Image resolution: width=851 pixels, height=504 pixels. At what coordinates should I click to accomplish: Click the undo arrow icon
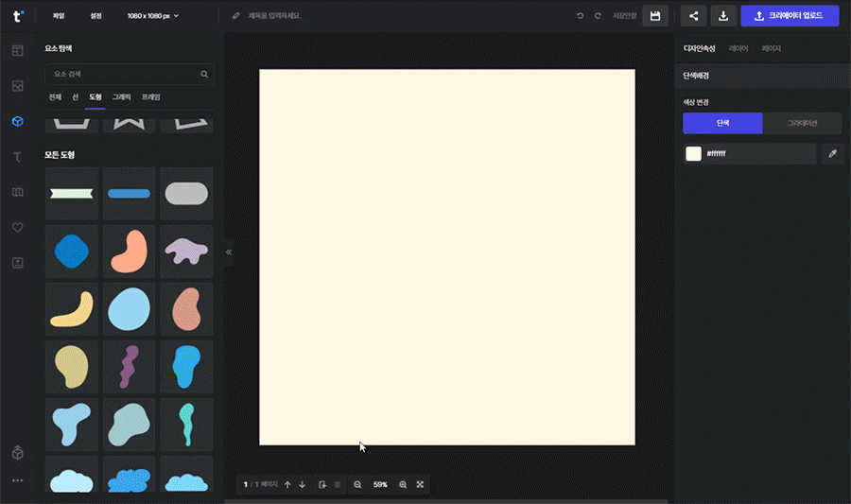click(581, 16)
